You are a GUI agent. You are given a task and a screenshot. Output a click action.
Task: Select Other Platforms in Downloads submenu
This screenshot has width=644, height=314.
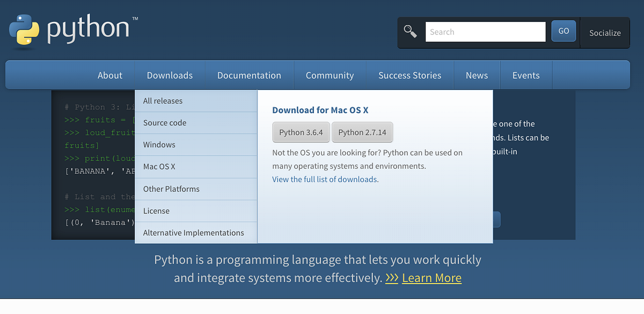click(x=196, y=189)
